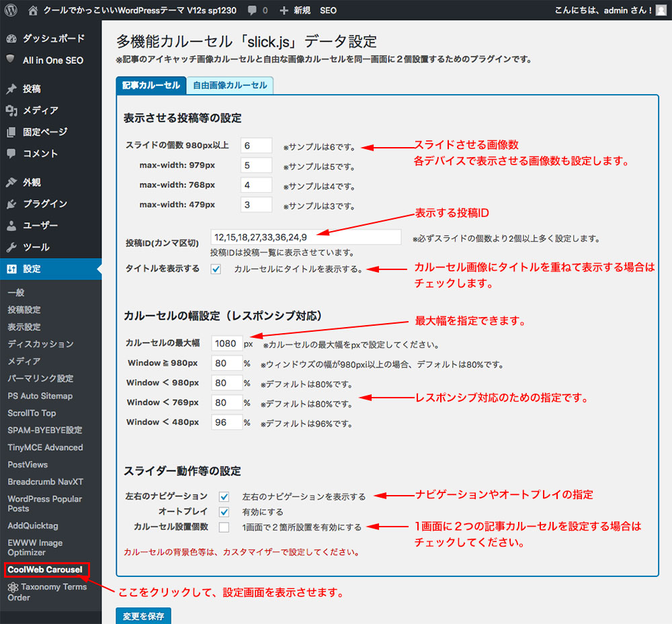This screenshot has height=624, width=672.
Task: Open PostViews settings link
Action: 28,464
